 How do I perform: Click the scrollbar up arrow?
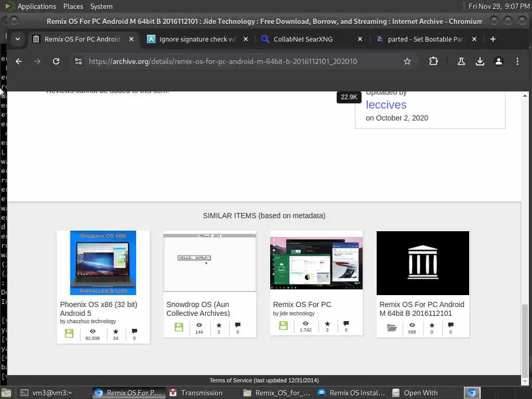pyautogui.click(x=525, y=96)
